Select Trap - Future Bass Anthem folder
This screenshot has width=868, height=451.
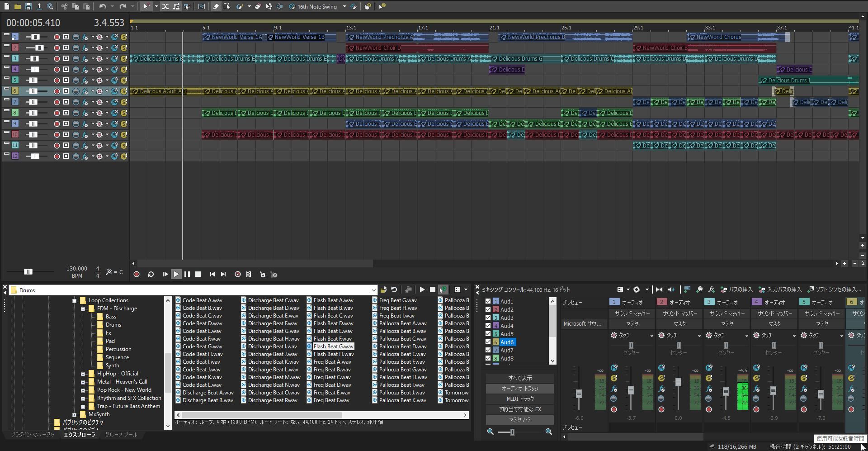click(x=128, y=406)
